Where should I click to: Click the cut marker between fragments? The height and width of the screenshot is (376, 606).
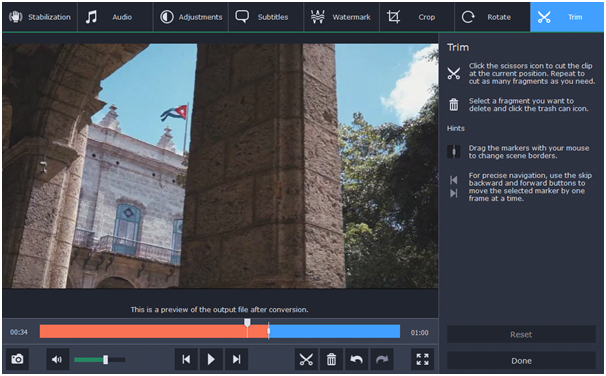[x=269, y=331]
